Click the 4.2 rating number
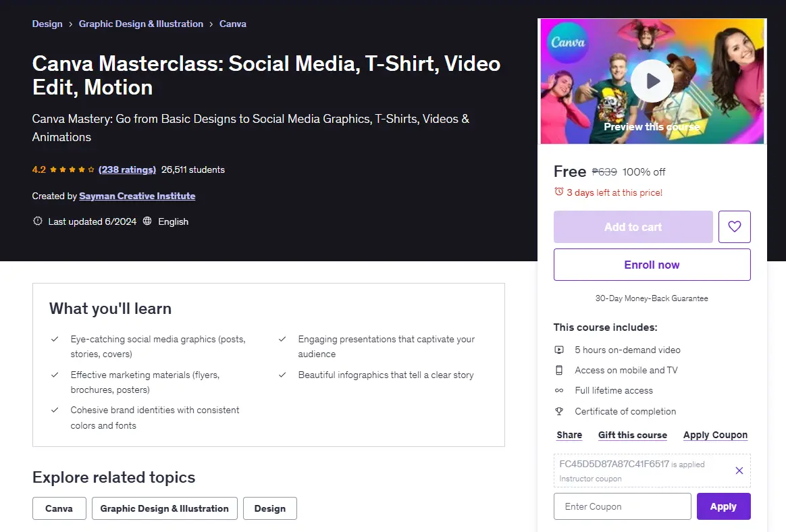 click(38, 169)
